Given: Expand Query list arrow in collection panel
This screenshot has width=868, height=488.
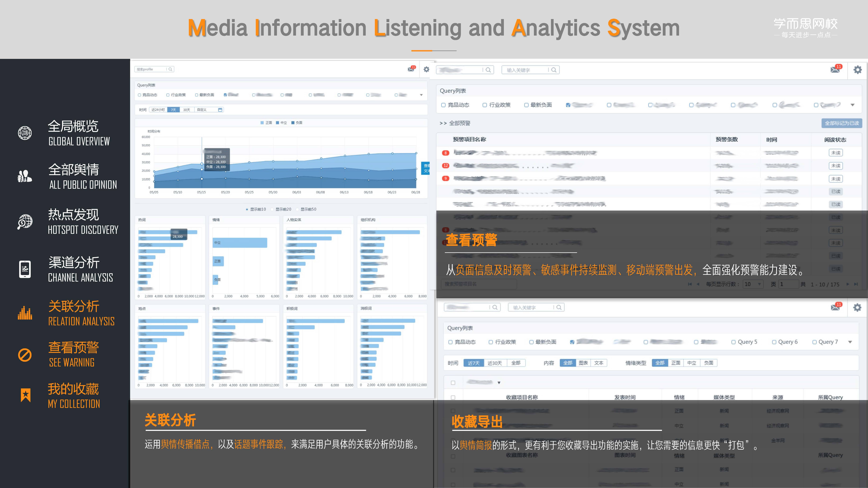Looking at the screenshot, I should [x=850, y=342].
